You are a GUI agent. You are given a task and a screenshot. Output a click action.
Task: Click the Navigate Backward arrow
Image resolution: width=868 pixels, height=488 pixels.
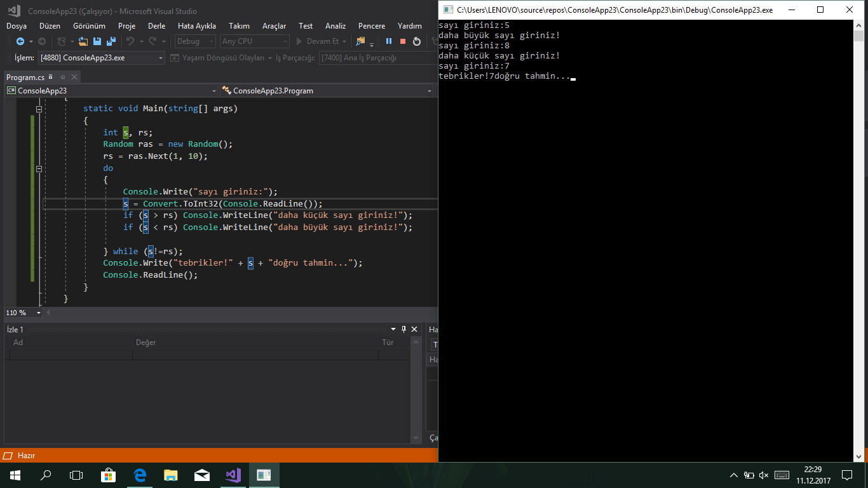tap(21, 41)
